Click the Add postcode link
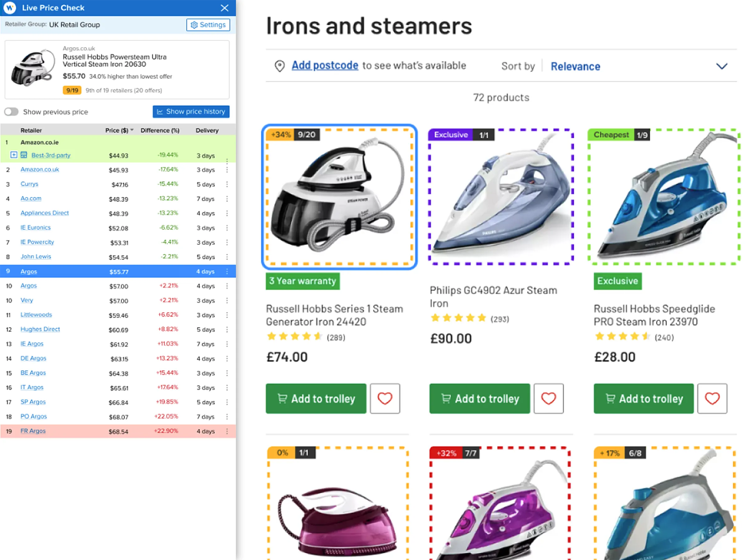747x560 pixels. [x=325, y=65]
